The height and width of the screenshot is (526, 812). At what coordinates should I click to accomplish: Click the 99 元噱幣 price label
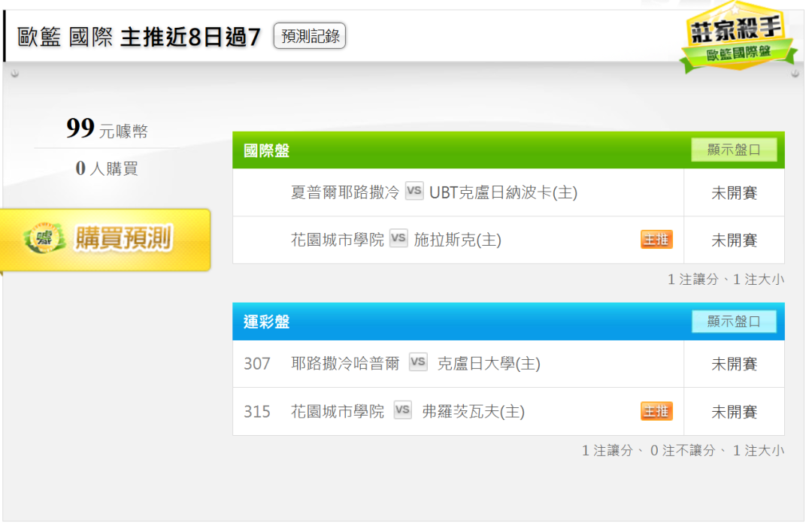click(107, 129)
